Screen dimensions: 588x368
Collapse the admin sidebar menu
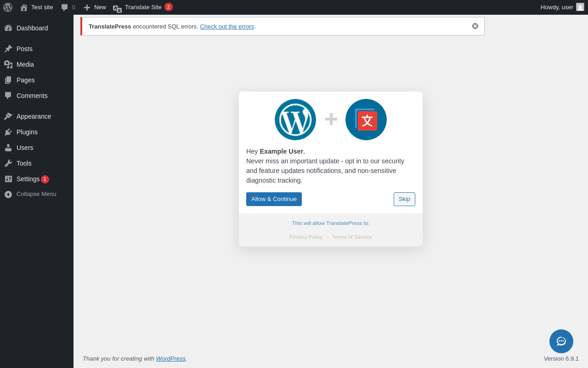tap(36, 194)
